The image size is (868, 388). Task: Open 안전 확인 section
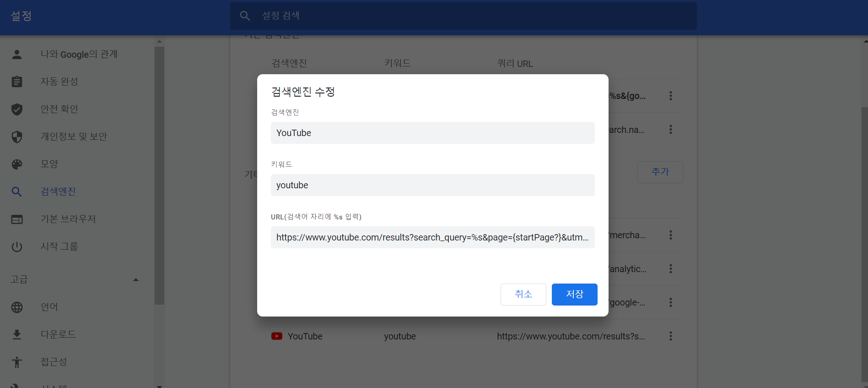59,109
